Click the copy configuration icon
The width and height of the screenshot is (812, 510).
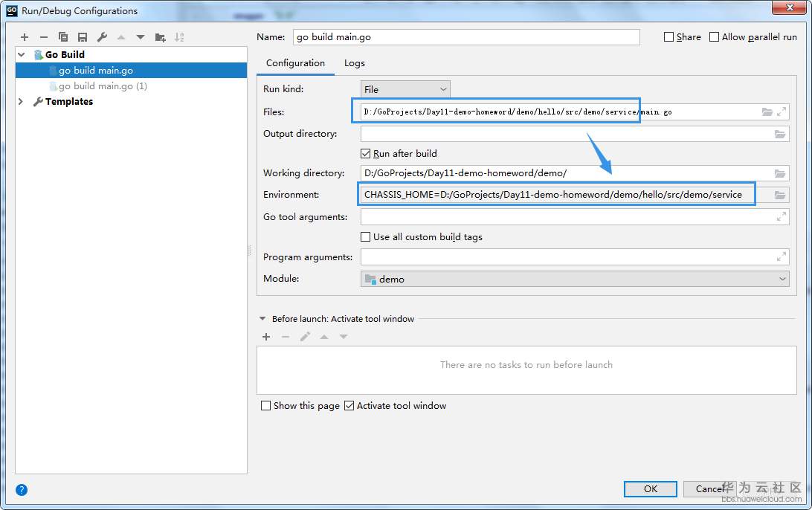click(63, 37)
